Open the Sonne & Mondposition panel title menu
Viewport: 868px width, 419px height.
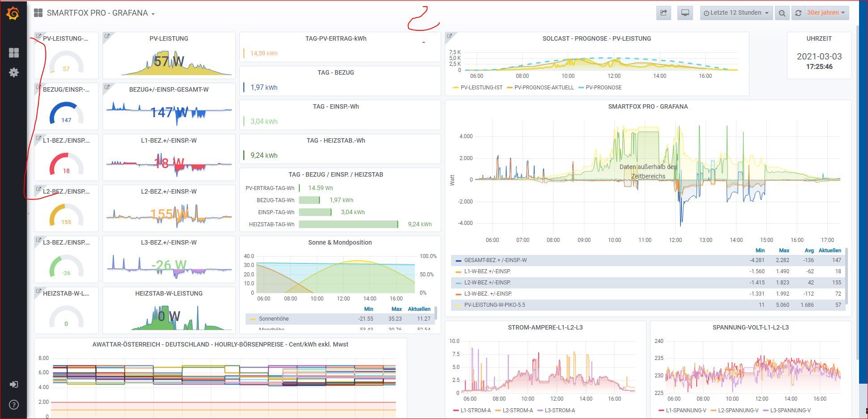(x=340, y=242)
